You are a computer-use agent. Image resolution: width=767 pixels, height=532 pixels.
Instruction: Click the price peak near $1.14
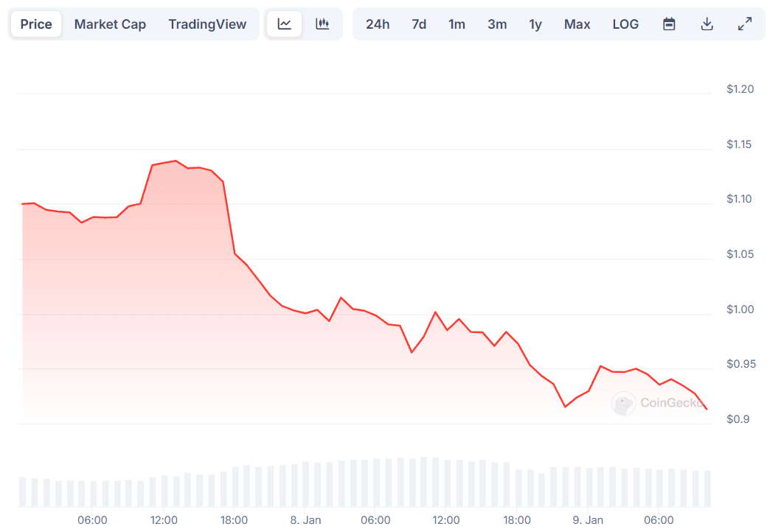click(x=176, y=161)
